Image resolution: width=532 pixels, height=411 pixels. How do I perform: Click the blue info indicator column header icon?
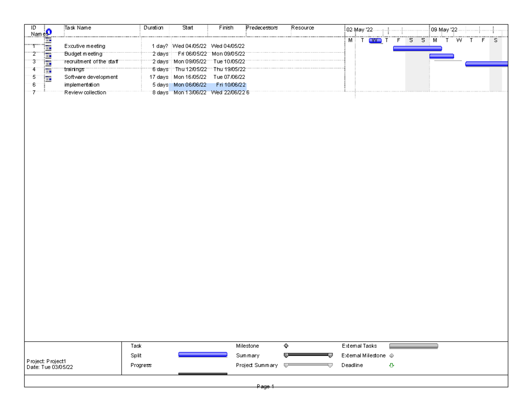[x=48, y=31]
